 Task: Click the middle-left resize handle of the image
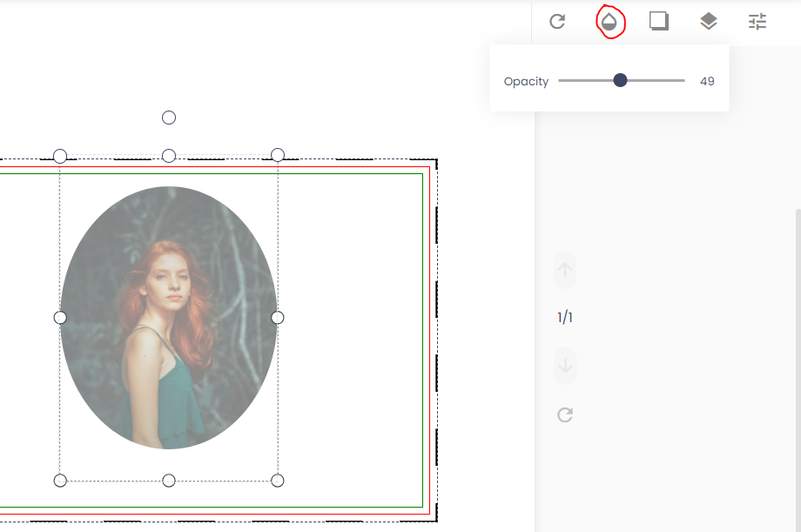[x=60, y=318]
